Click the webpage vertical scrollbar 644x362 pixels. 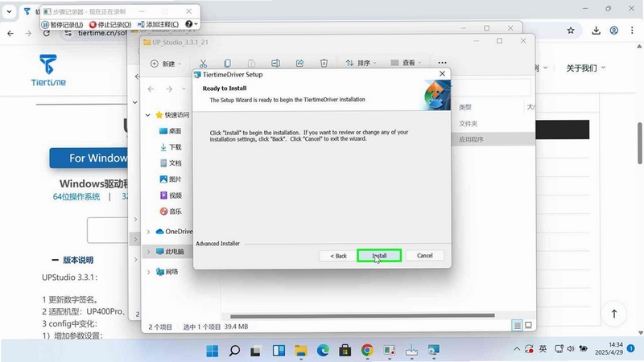pyautogui.click(x=640, y=143)
